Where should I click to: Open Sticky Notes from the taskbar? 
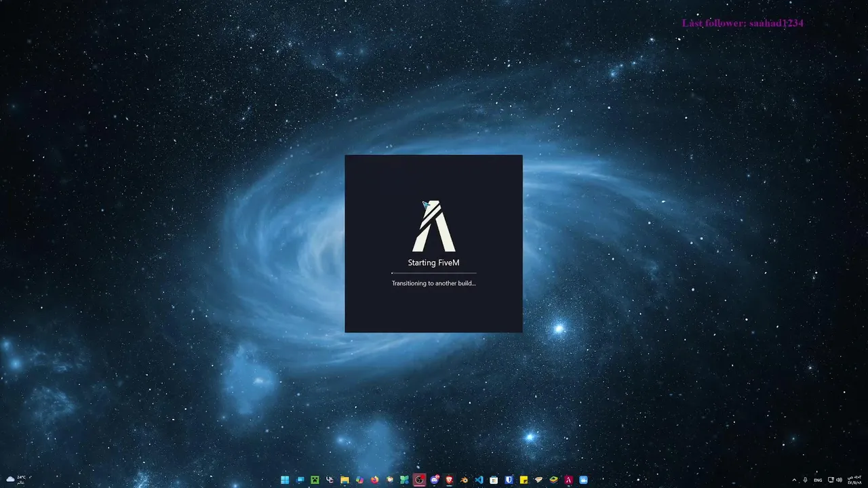pos(524,480)
